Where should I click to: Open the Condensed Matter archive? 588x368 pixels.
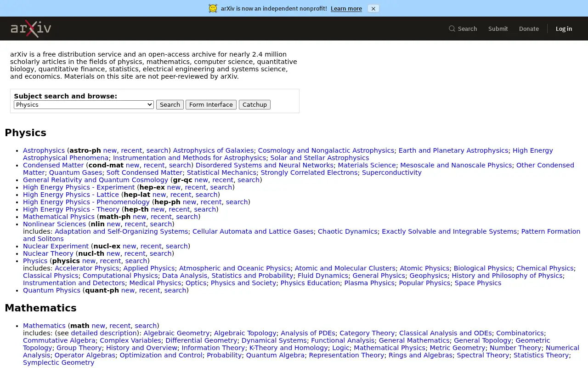coord(53,165)
